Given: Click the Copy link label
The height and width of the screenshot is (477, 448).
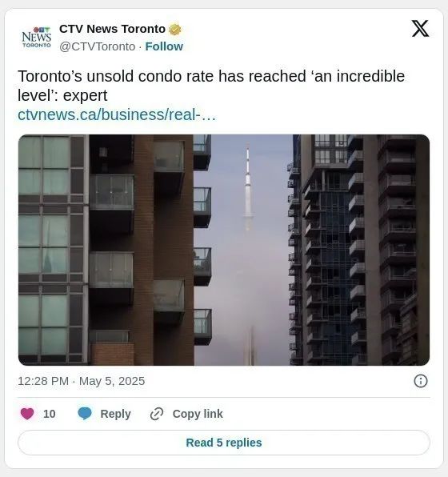Looking at the screenshot, I should pyautogui.click(x=198, y=414).
